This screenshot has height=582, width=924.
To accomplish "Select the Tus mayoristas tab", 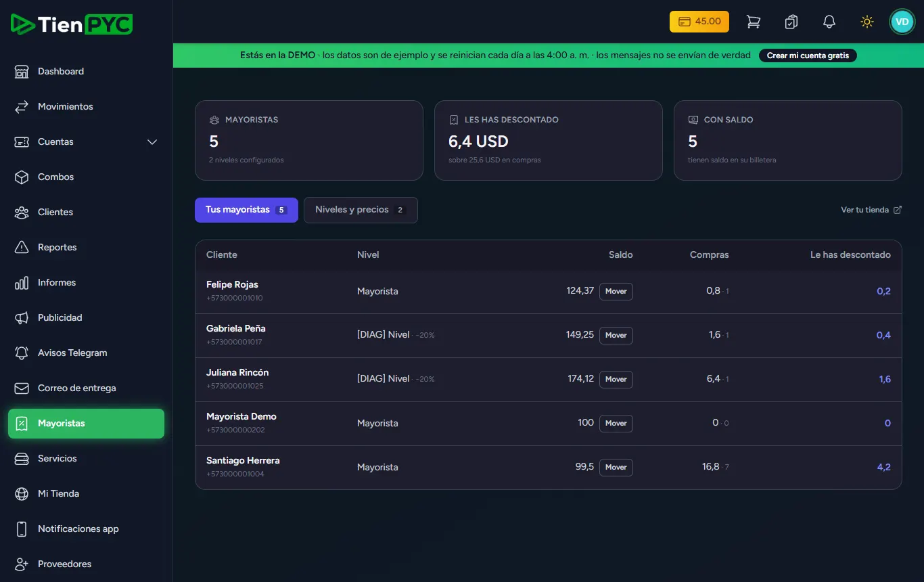I will (x=246, y=210).
